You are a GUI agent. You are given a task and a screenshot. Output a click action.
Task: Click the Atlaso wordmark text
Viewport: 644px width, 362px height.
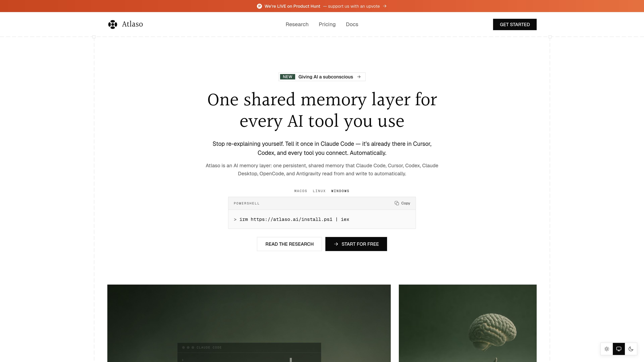pos(132,24)
